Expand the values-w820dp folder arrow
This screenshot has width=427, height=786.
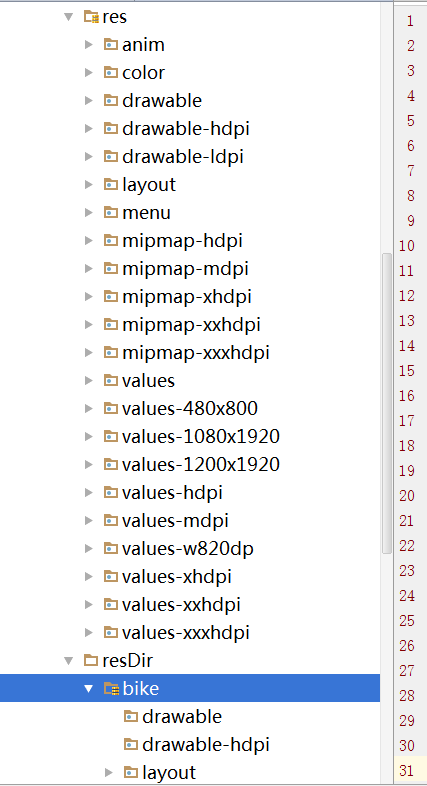(89, 548)
